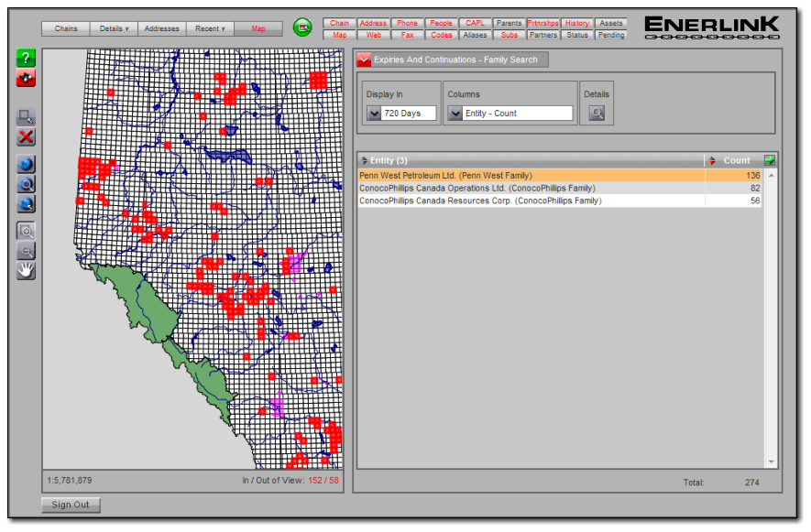The image size is (811, 532).
Task: Open the Recent dropdown menu
Action: click(x=210, y=29)
